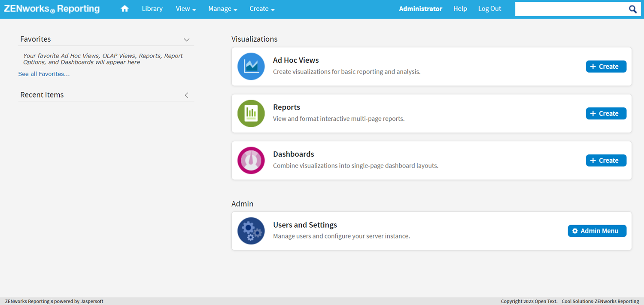Click Log Out in the top bar

click(489, 9)
